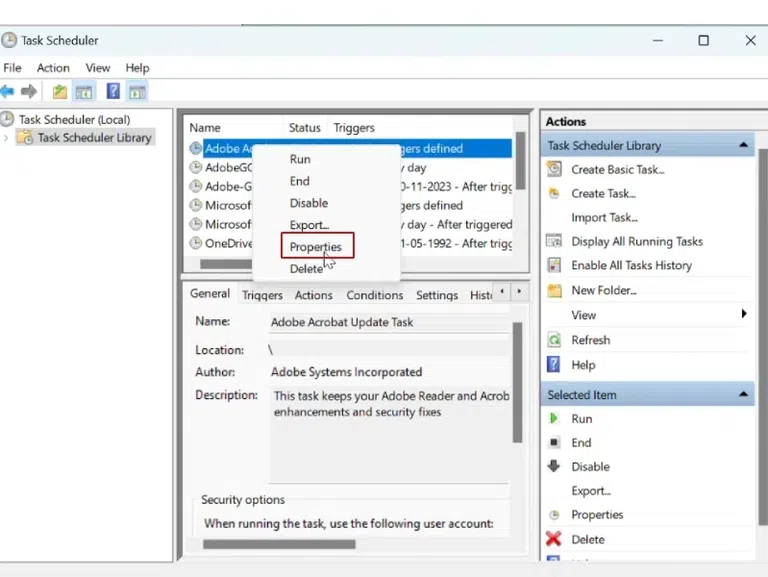Toggle the Show/Hide Action Pane icon

point(137,92)
